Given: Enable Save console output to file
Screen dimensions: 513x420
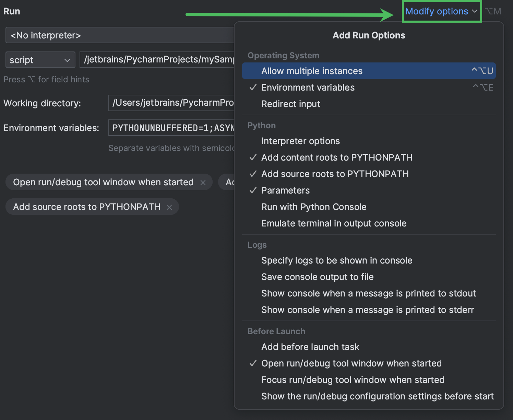Looking at the screenshot, I should pyautogui.click(x=317, y=277).
